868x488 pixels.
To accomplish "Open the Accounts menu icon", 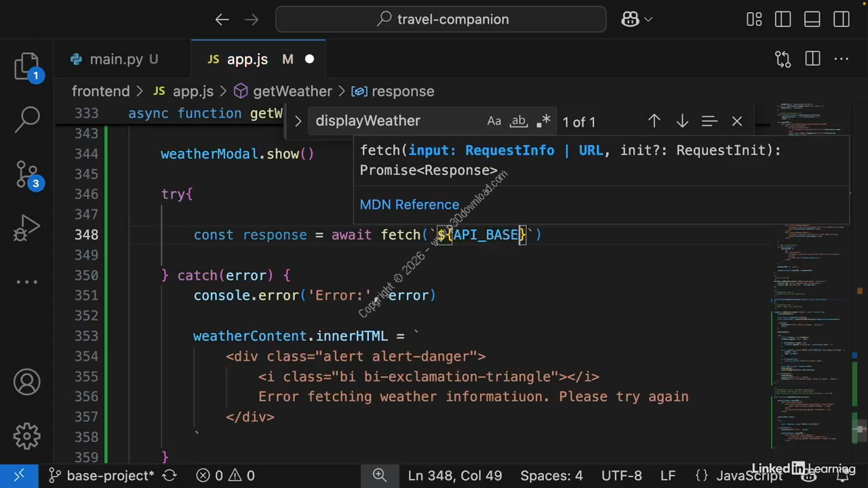I will [27, 383].
